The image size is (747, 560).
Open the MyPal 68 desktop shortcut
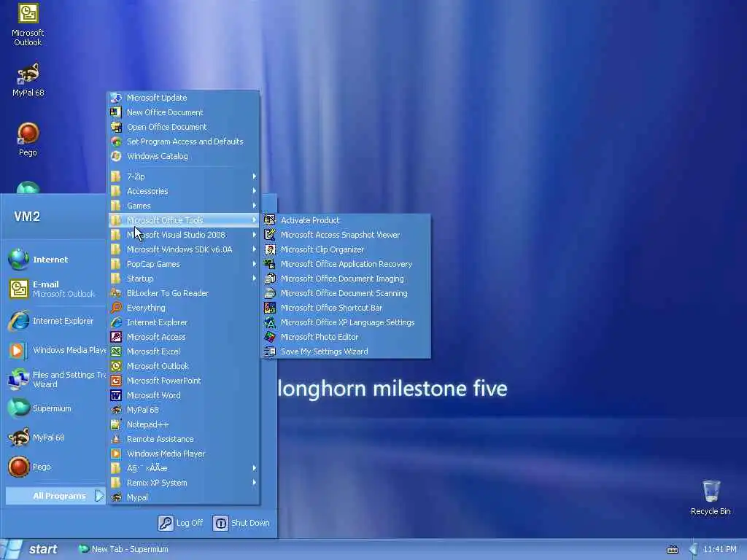click(x=28, y=79)
